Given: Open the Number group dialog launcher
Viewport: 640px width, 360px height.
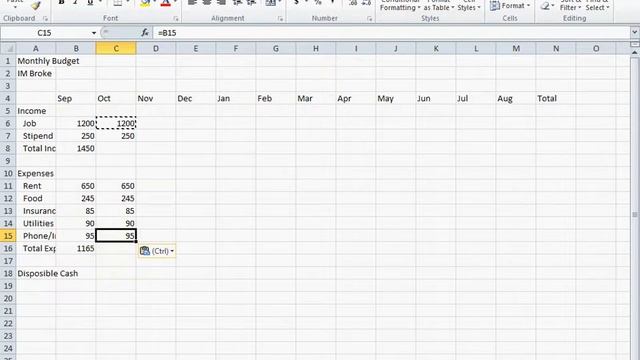Looking at the screenshot, I should (x=369, y=19).
